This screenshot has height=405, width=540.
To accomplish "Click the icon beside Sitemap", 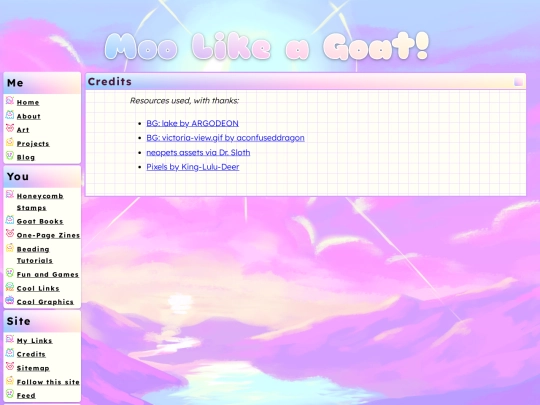I will 10,366.
